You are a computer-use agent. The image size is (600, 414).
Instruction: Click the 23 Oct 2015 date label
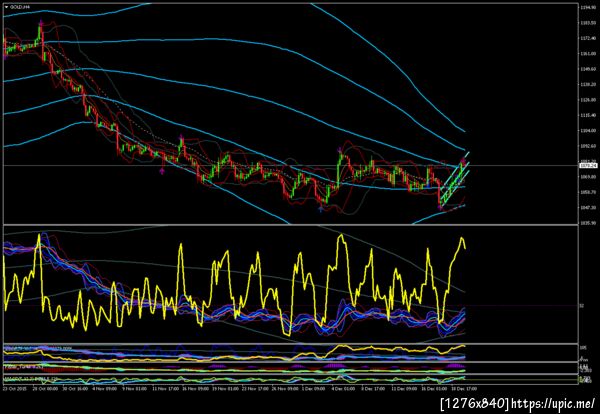(x=13, y=388)
